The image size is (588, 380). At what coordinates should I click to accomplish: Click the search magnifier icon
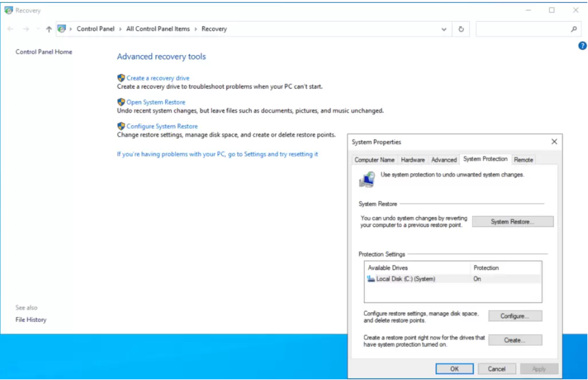[x=574, y=29]
